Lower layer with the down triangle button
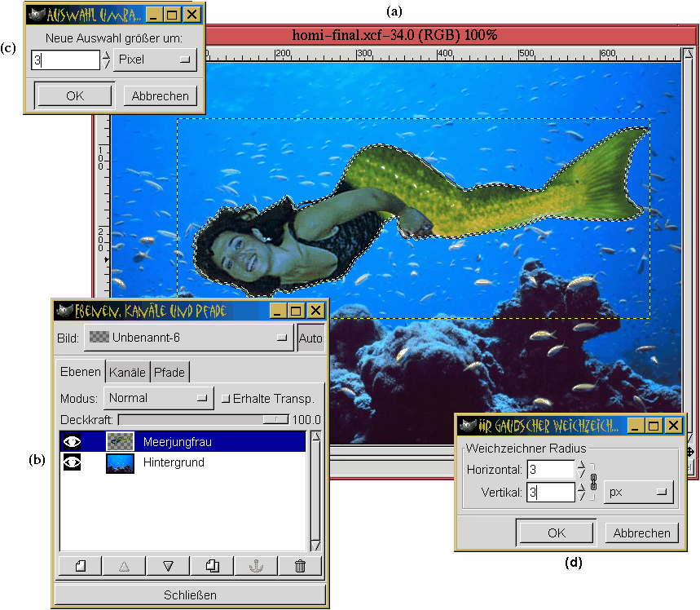 (x=169, y=566)
